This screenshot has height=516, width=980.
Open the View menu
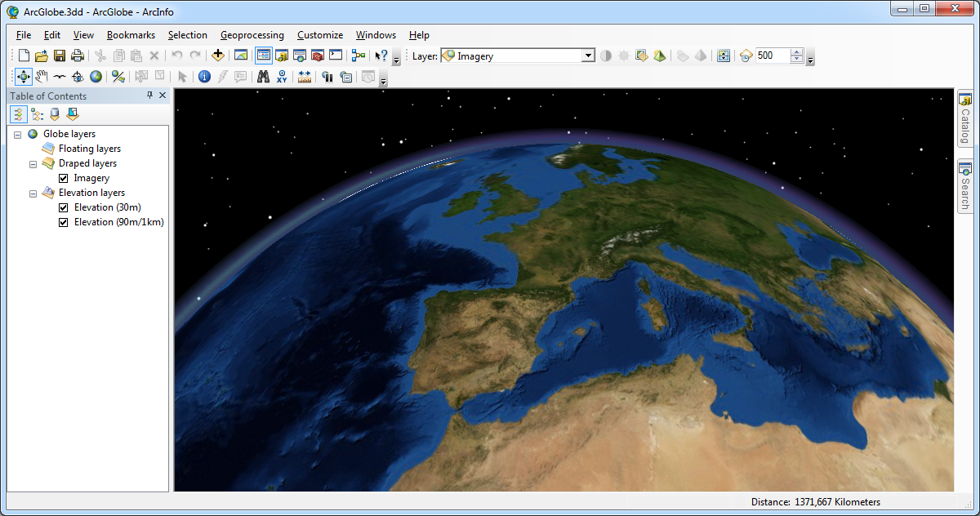click(83, 35)
